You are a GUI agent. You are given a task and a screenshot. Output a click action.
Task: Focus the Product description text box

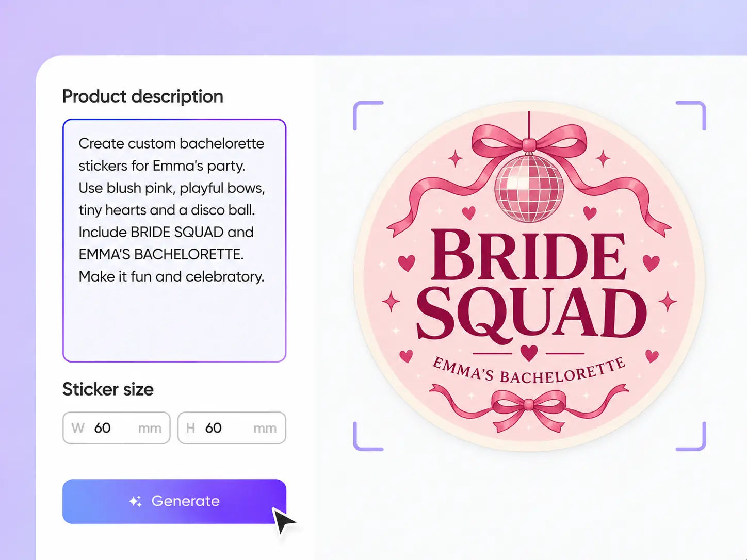click(174, 240)
